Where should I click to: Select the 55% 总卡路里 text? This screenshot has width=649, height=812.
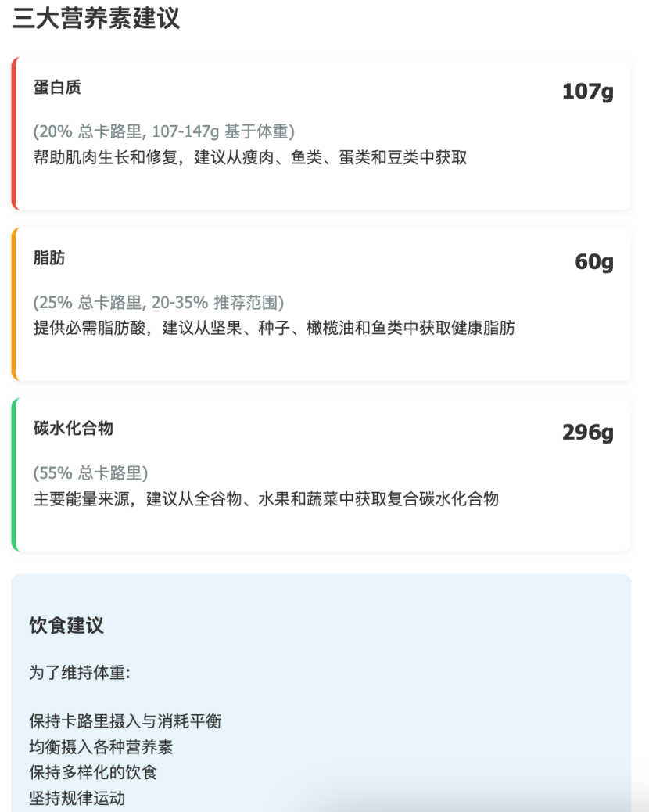click(x=91, y=472)
